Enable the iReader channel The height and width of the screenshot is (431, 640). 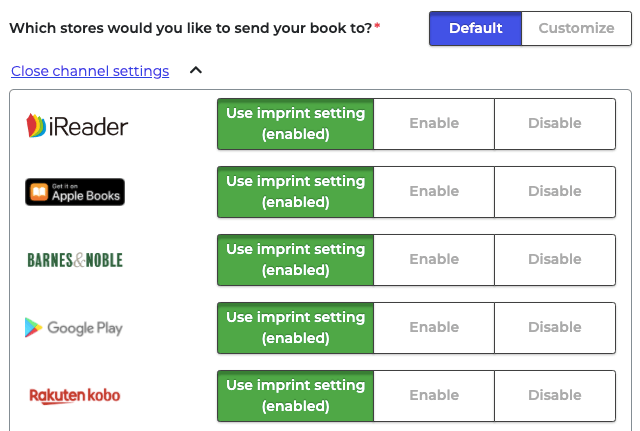click(434, 124)
